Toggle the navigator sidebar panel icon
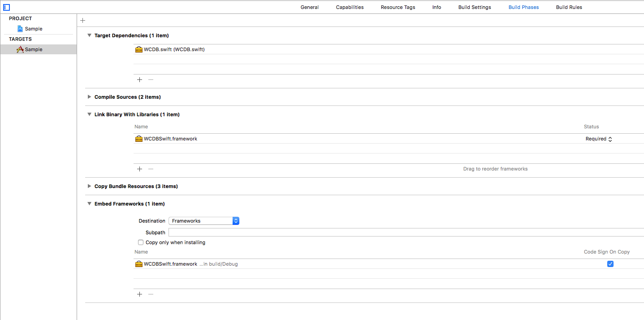This screenshot has height=320, width=644. pos(6,7)
